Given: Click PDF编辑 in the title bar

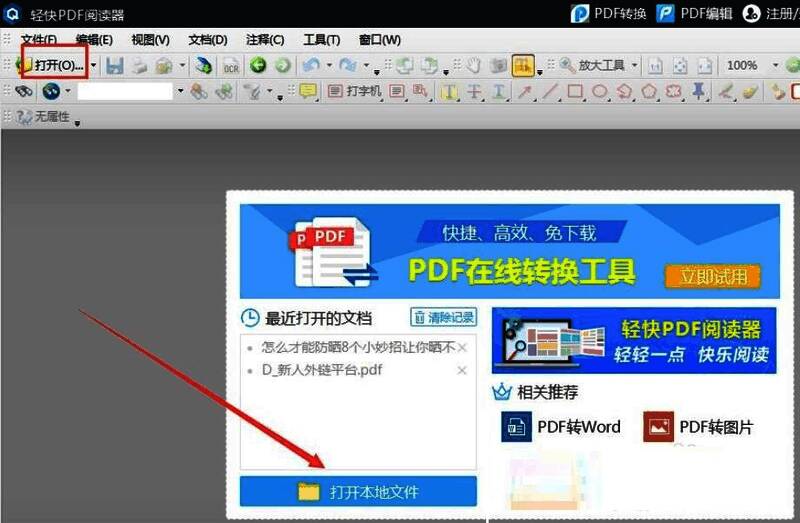Looking at the screenshot, I should pos(694,13).
